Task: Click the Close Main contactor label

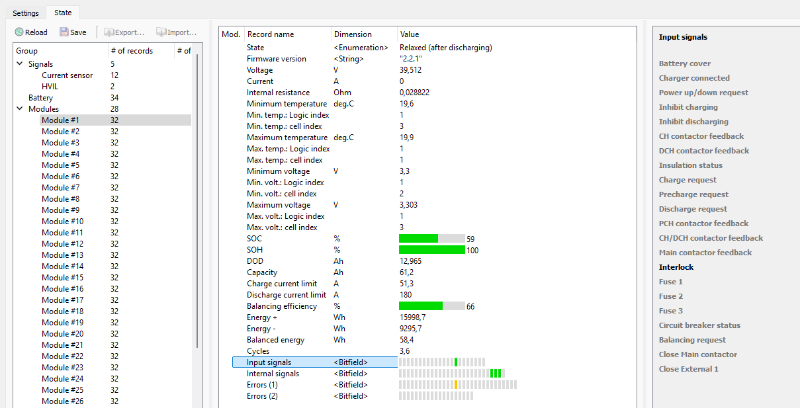Action: coord(698,354)
